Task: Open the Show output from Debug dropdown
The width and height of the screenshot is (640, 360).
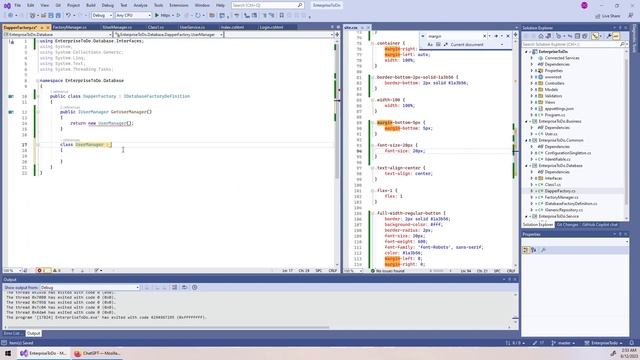Action: click(90, 287)
